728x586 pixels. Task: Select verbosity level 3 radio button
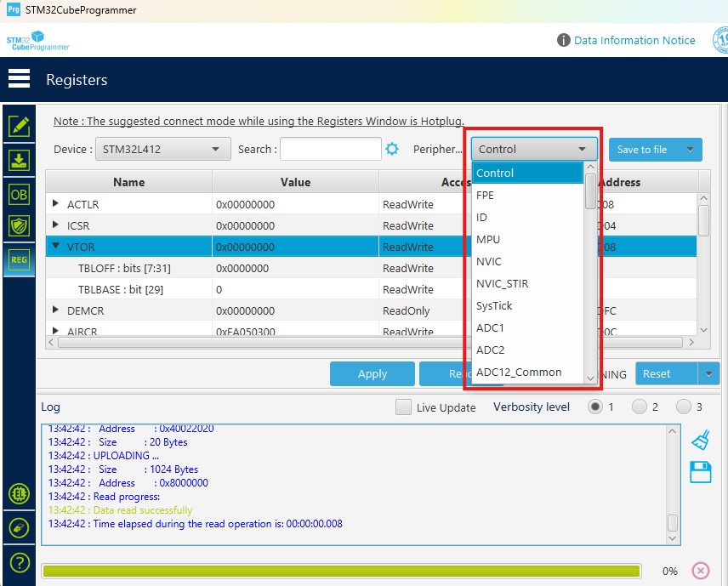click(684, 407)
